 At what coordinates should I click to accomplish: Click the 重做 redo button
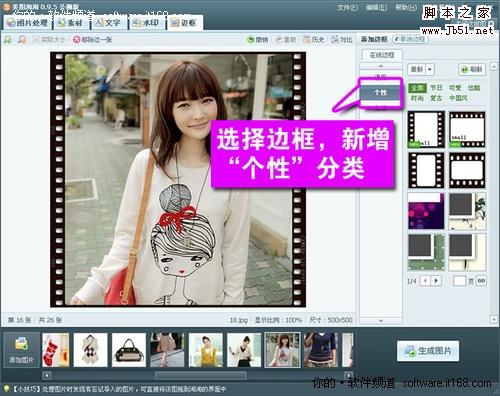(x=286, y=40)
